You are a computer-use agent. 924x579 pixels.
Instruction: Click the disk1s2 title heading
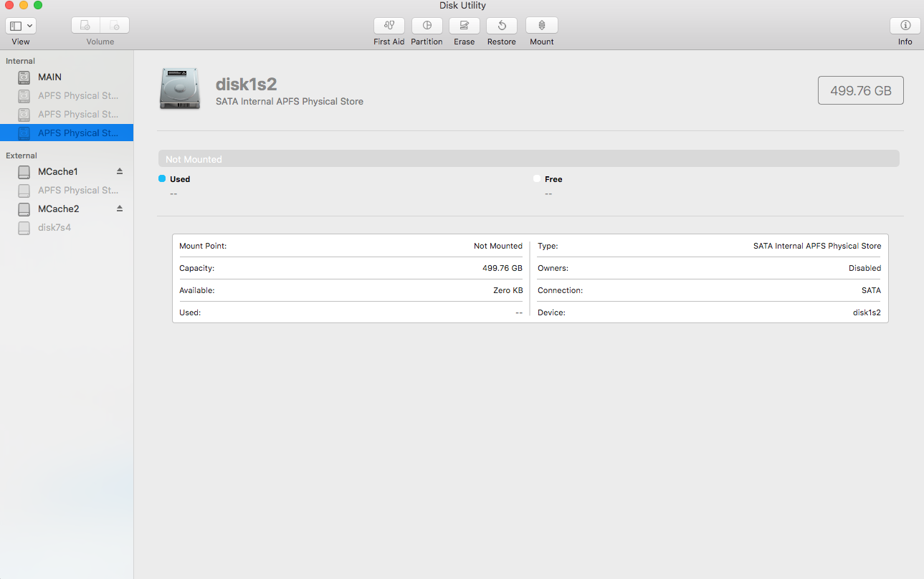[x=247, y=84]
